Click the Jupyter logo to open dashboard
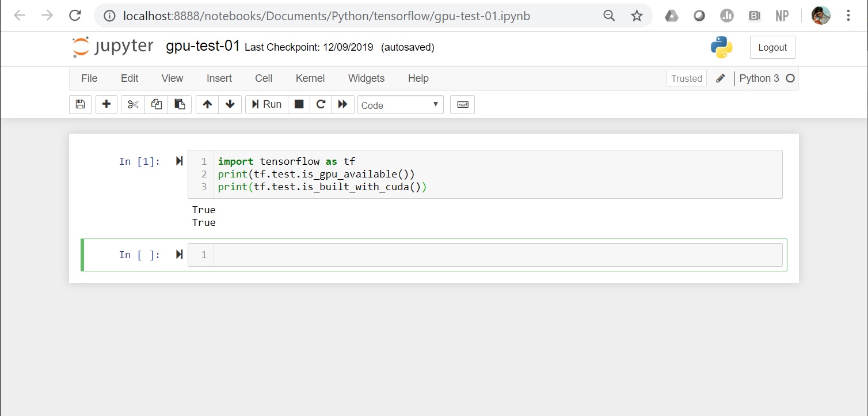This screenshot has height=416, width=868. [112, 46]
